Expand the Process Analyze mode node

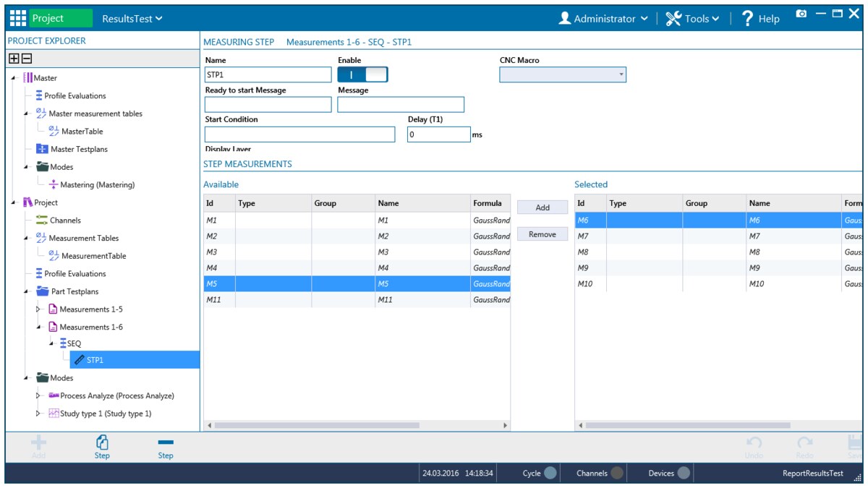coord(39,396)
